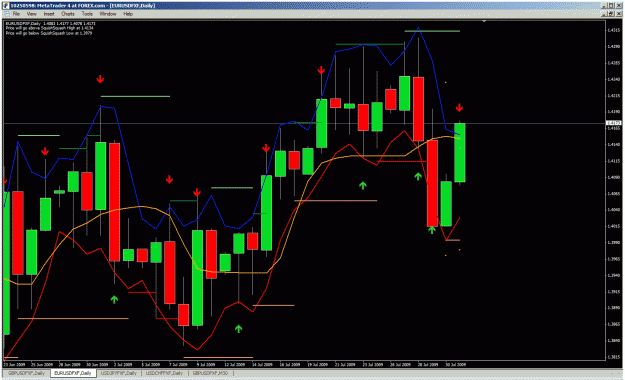625x380 pixels.
Task: Restore the inner chart window
Action: (611, 14)
